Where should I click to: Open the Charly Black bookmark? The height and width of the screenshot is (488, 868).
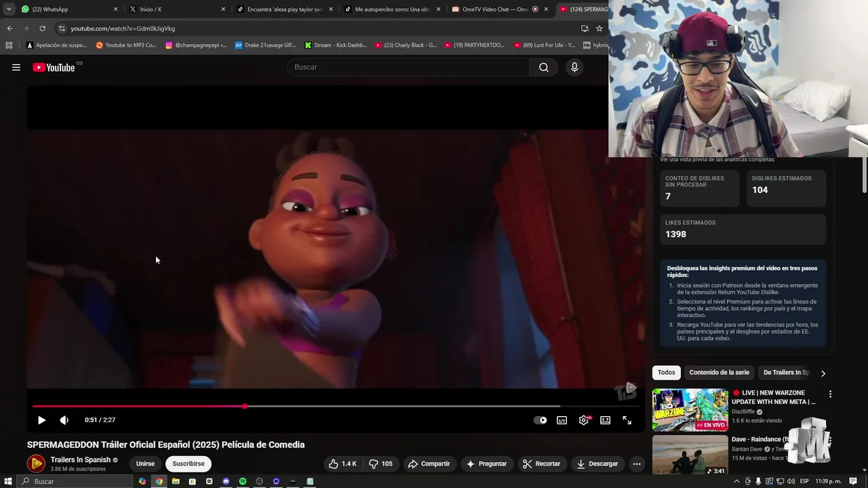[x=406, y=45]
